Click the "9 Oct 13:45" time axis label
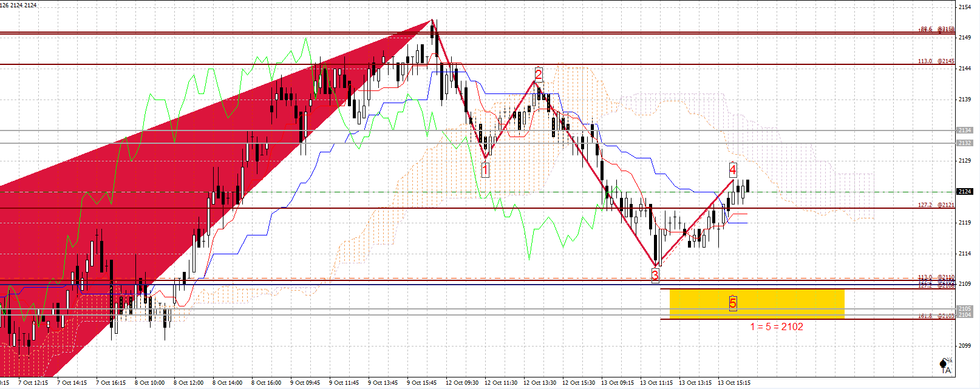This screenshot has height=389, width=980. (383, 383)
